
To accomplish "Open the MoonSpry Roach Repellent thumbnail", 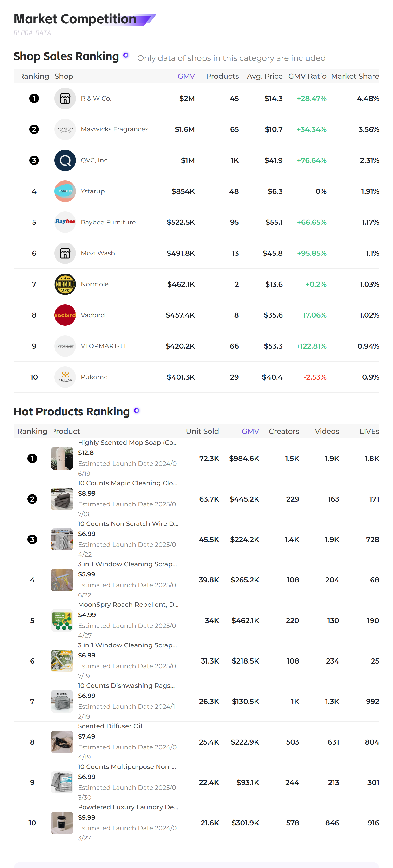I will point(62,620).
